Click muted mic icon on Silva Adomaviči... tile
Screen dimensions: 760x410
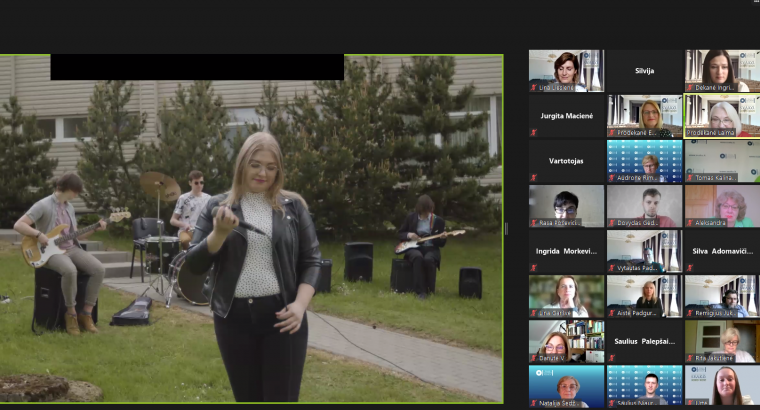690,268
